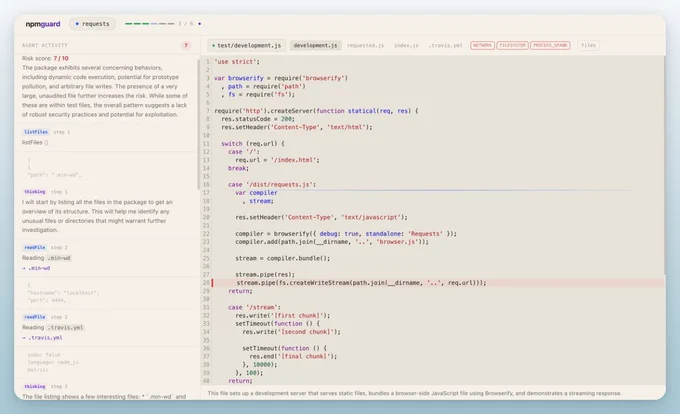This screenshot has height=414, width=680.
Task: Click the readFile tag above Reading .travis.yml
Action: [35, 317]
